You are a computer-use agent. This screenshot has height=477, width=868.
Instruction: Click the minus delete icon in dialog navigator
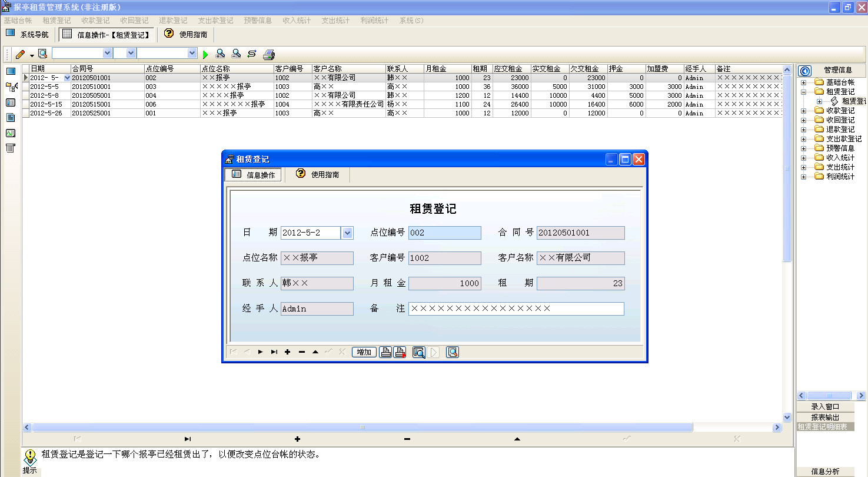click(x=302, y=352)
